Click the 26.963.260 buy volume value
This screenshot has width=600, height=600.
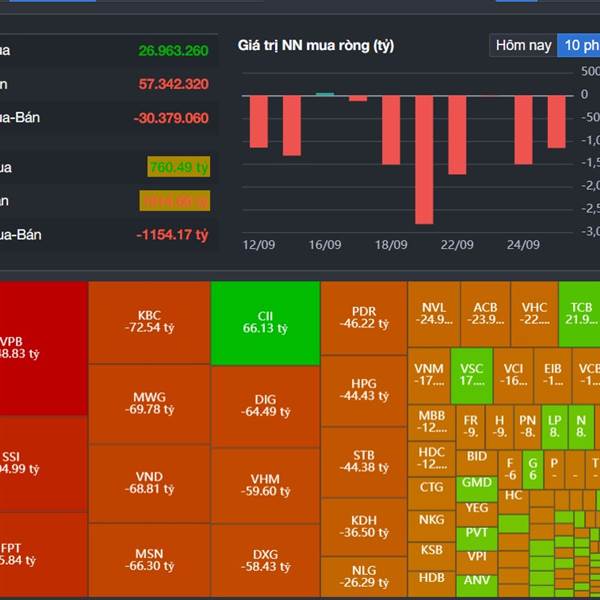(x=173, y=51)
